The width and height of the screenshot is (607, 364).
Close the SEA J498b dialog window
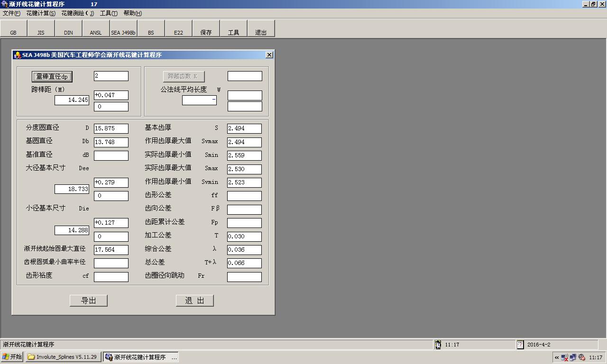click(x=269, y=55)
